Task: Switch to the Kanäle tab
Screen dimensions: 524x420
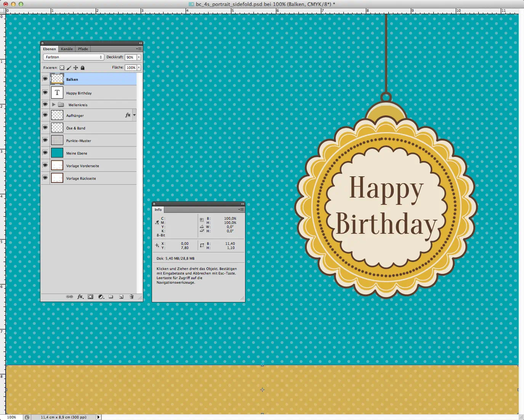Action: [x=67, y=49]
